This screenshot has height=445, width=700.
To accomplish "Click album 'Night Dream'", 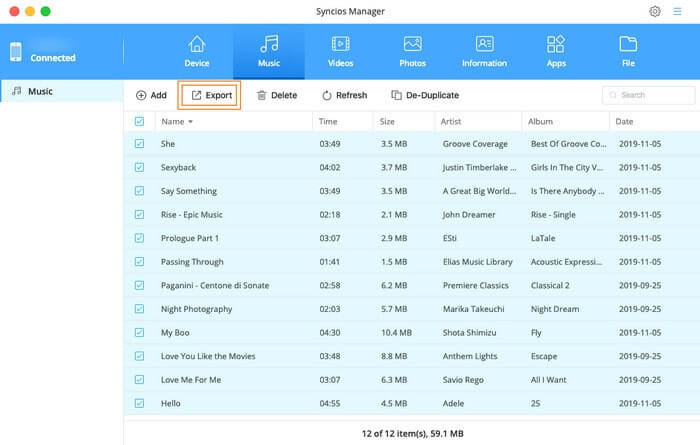I will (555, 309).
